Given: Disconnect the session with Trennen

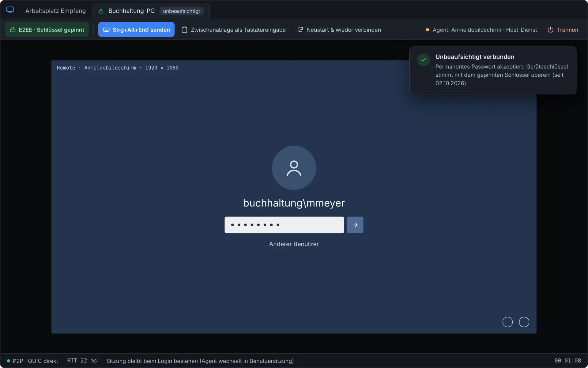Looking at the screenshot, I should (563, 29).
